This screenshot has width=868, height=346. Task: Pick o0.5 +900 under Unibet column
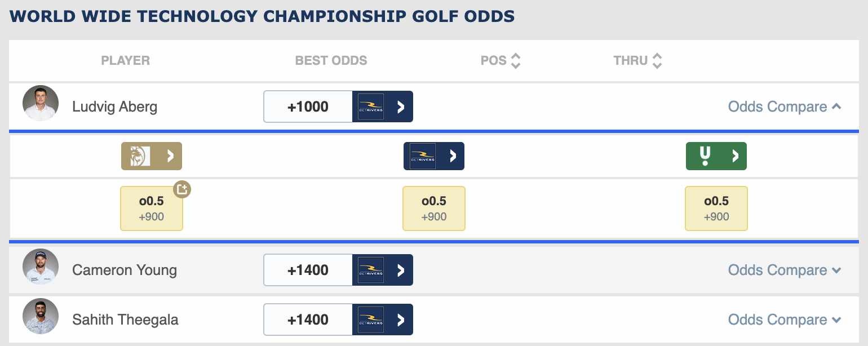tap(716, 209)
